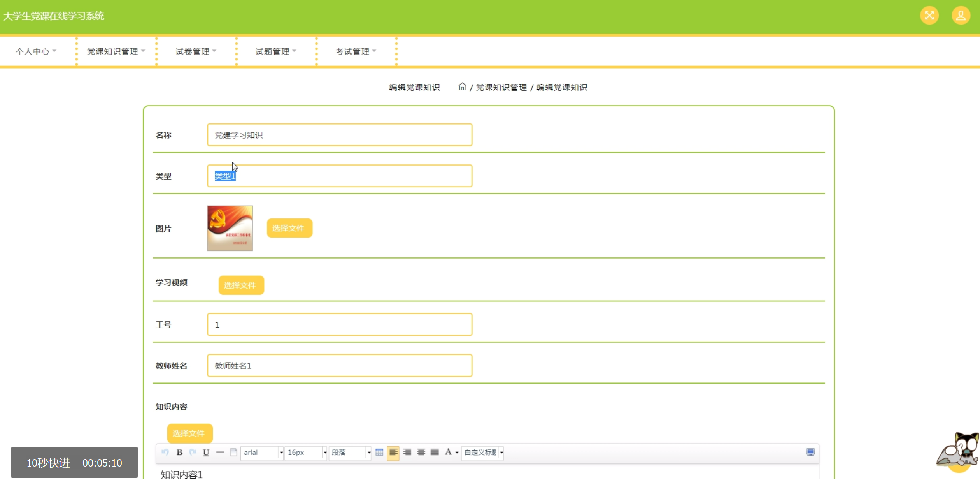Screen dimensions: 980x479
Task: Click the expand icon in the green header
Action: click(929, 16)
